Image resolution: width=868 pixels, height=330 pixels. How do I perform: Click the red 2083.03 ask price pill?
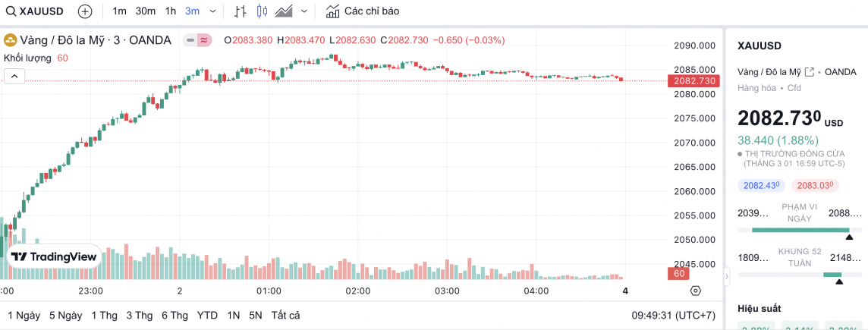(x=813, y=185)
